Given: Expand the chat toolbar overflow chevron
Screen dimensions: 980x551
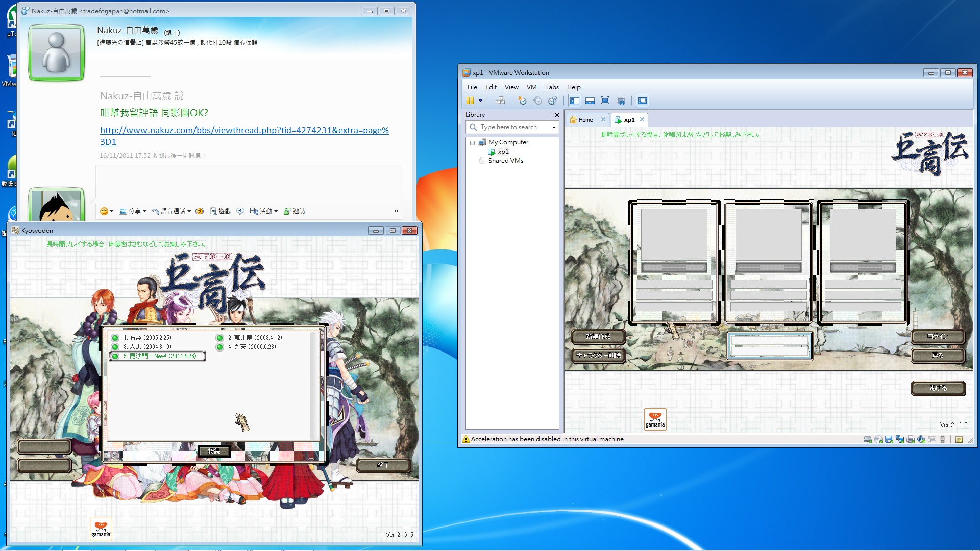Looking at the screenshot, I should pos(396,211).
